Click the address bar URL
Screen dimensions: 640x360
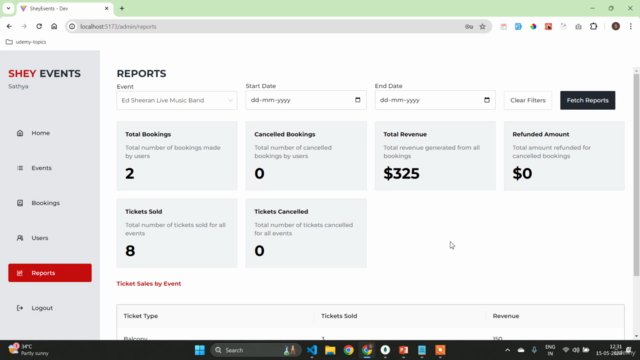118,27
